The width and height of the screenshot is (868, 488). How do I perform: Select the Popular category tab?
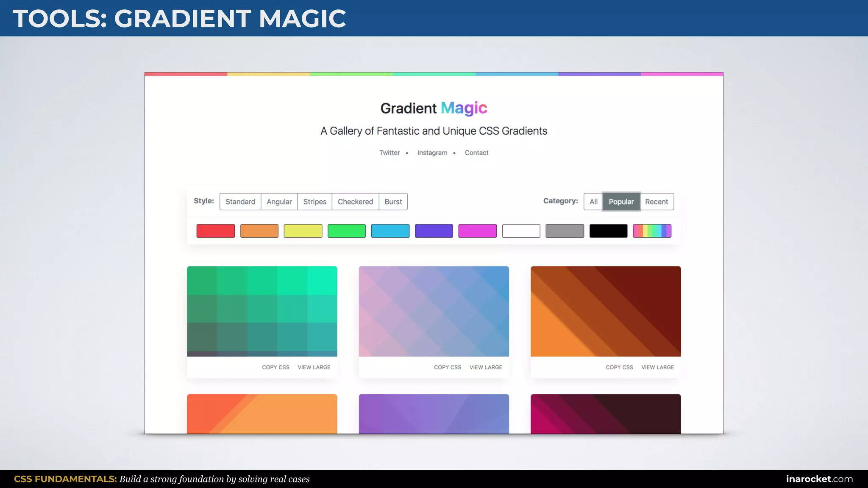(621, 202)
